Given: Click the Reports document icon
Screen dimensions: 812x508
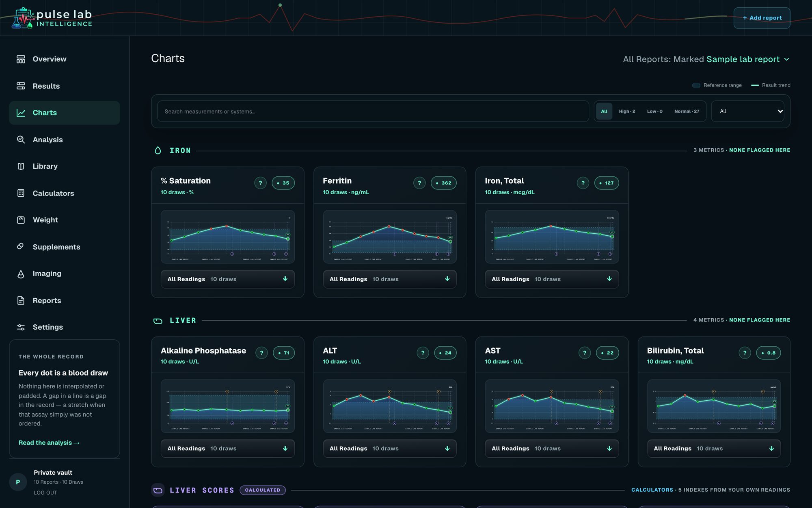Looking at the screenshot, I should tap(21, 300).
